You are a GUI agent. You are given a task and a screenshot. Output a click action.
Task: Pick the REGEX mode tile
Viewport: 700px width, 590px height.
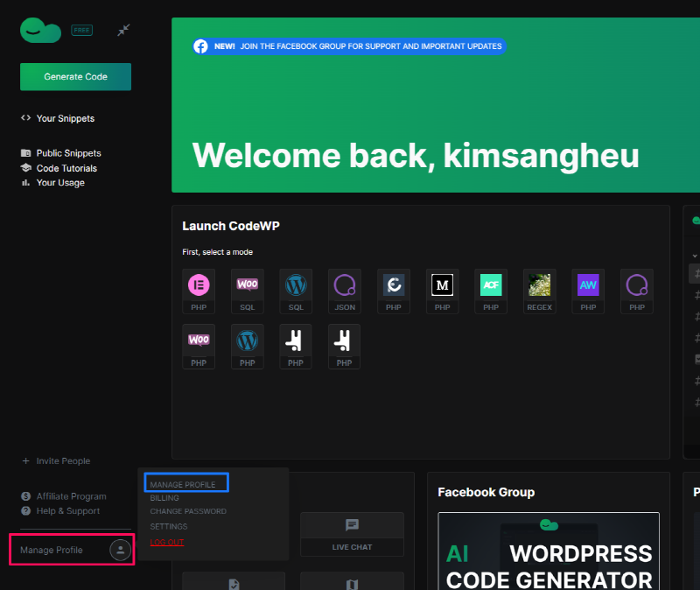540,285
